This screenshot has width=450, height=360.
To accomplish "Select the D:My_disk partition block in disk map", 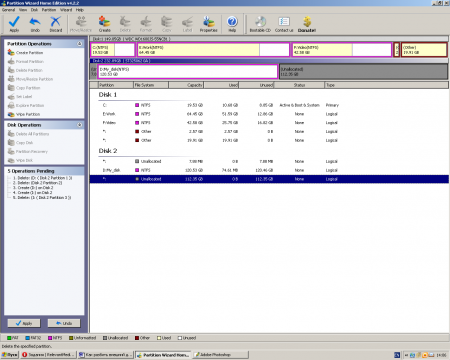I will click(188, 72).
